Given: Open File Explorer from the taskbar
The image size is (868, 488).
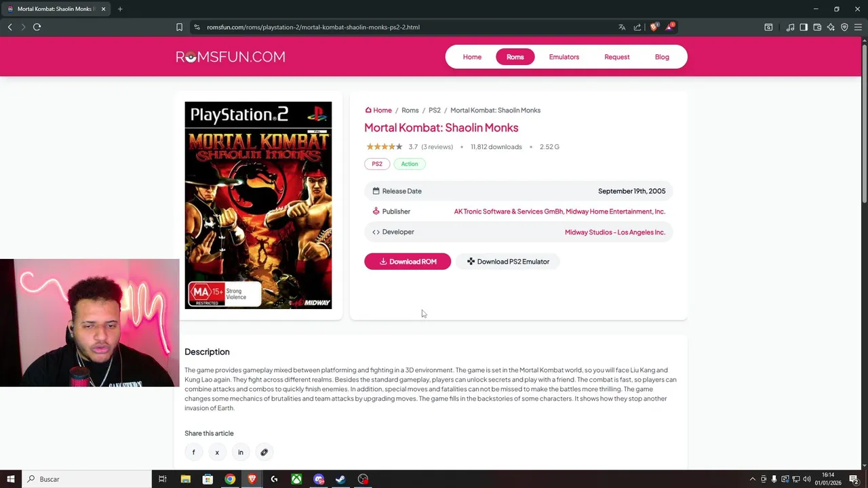Looking at the screenshot, I should (185, 479).
